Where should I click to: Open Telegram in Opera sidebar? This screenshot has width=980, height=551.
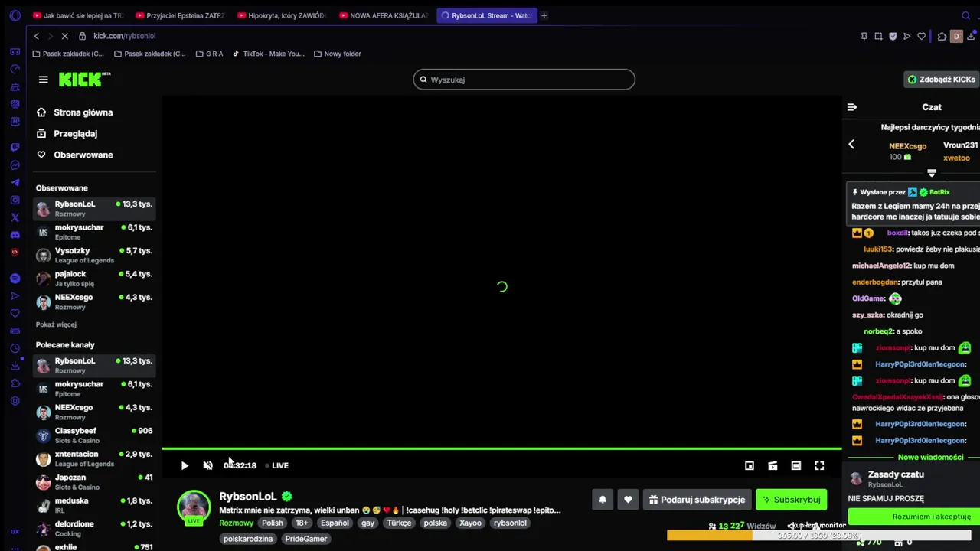click(15, 183)
